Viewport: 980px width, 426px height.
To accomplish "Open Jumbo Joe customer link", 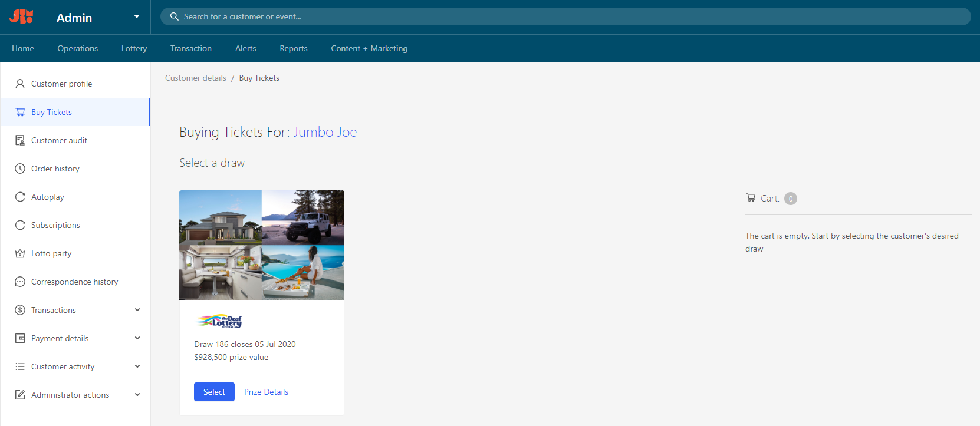I will tap(325, 132).
